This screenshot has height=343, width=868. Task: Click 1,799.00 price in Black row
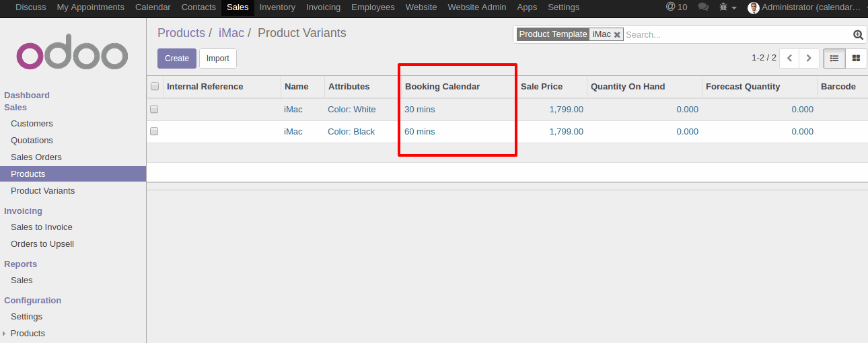point(567,132)
